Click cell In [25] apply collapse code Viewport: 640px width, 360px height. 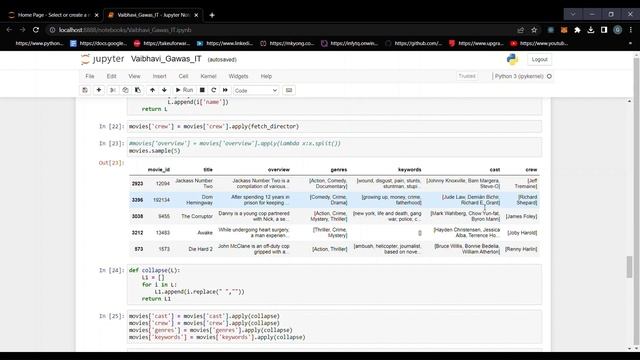[x=334, y=327]
